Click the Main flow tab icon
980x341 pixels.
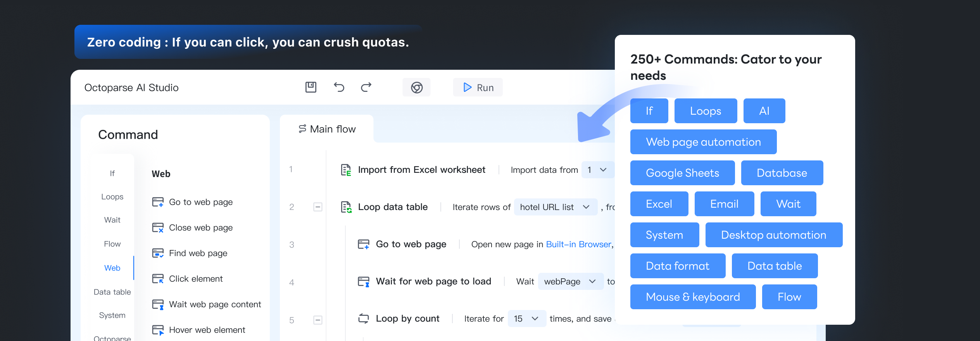click(302, 129)
